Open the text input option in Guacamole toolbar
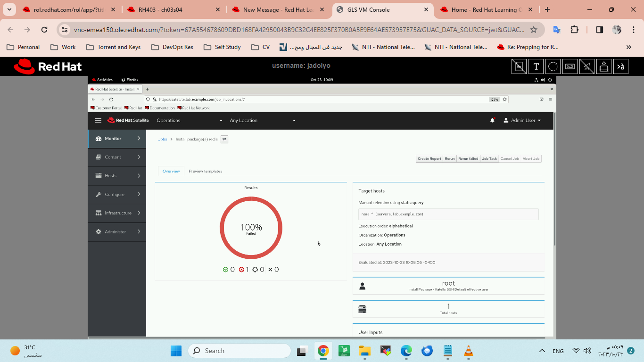The width and height of the screenshot is (644, 362). tap(536, 66)
